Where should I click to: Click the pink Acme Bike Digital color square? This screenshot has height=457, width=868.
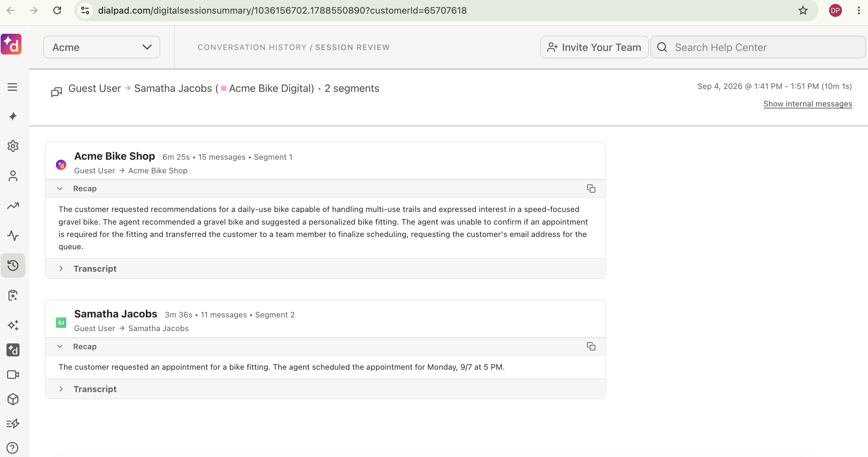pyautogui.click(x=224, y=88)
